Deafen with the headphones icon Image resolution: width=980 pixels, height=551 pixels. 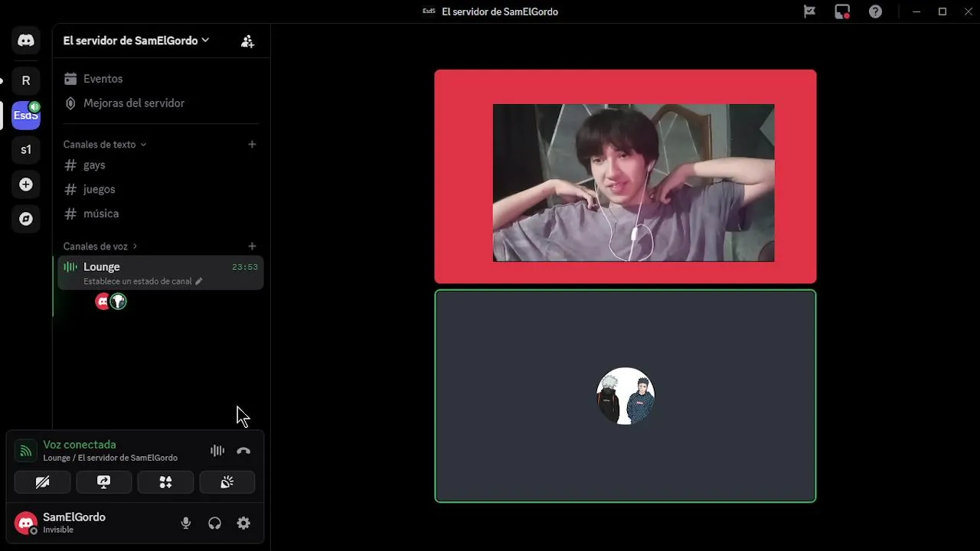214,523
